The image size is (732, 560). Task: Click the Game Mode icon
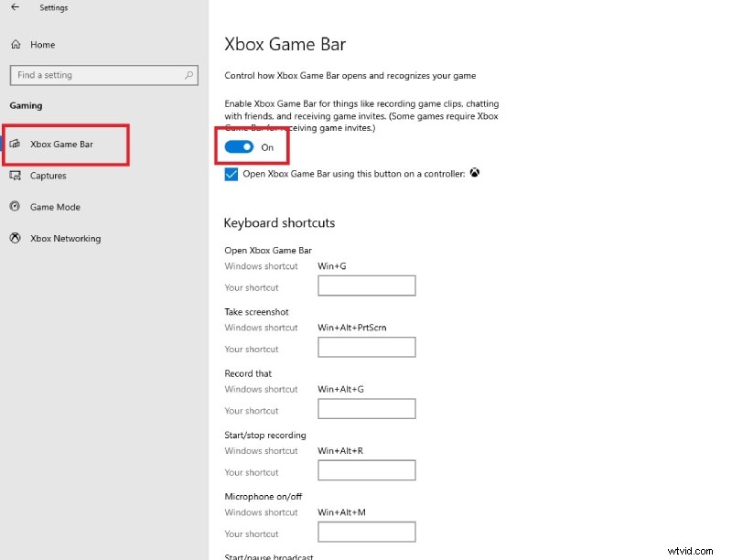tap(14, 207)
